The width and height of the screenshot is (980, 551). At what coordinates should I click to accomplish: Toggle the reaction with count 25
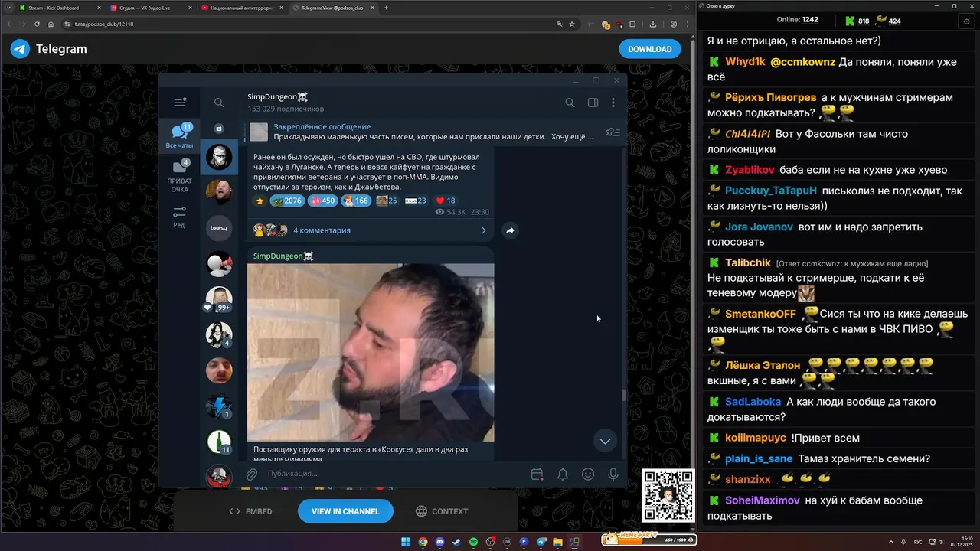coord(387,201)
